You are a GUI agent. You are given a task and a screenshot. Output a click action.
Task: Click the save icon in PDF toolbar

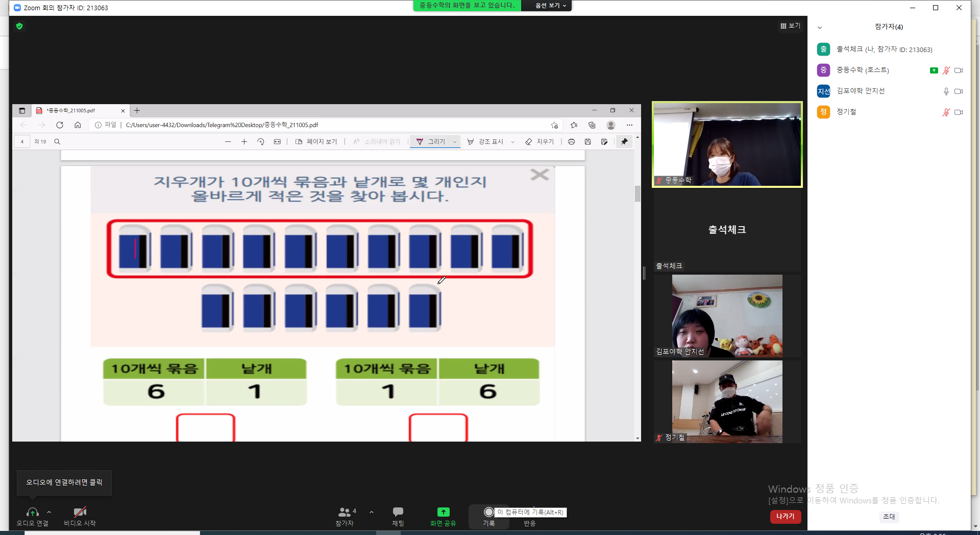(587, 141)
